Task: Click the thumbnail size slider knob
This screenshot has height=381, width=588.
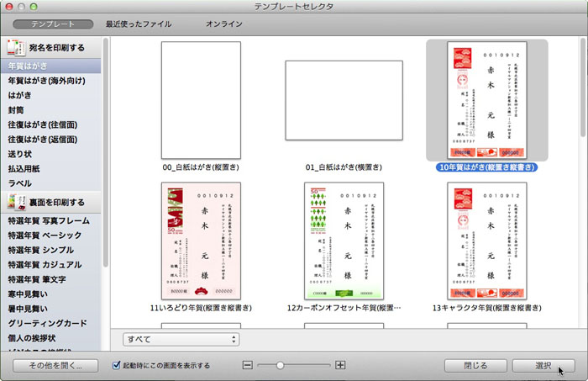Action: [280, 365]
